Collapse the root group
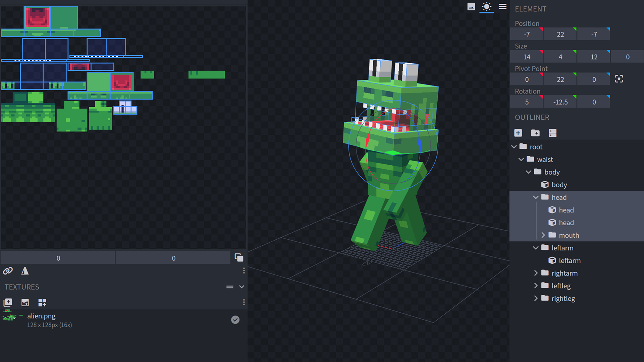Viewport: 644px width, 362px height. [x=514, y=147]
